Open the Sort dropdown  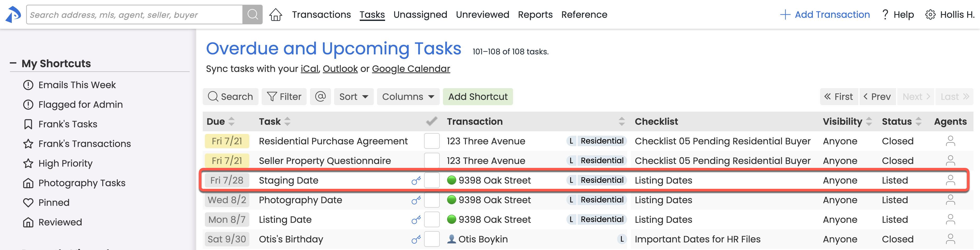[353, 97]
